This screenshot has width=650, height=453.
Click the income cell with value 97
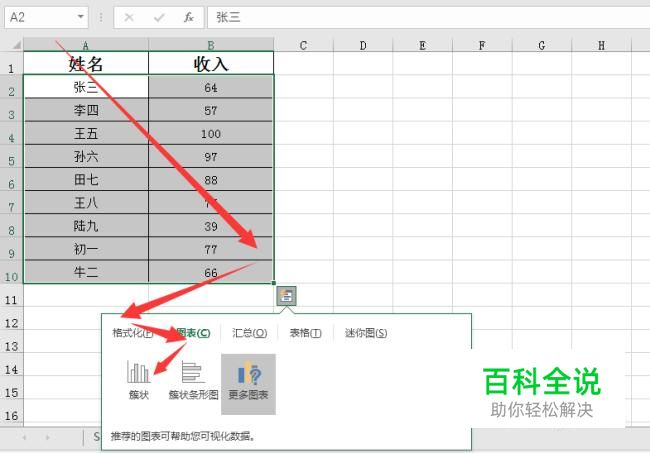click(211, 156)
